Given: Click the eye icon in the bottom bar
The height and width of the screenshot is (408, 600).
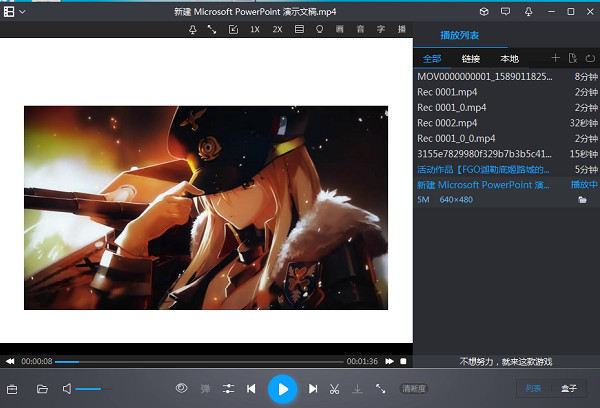Looking at the screenshot, I should point(181,388).
